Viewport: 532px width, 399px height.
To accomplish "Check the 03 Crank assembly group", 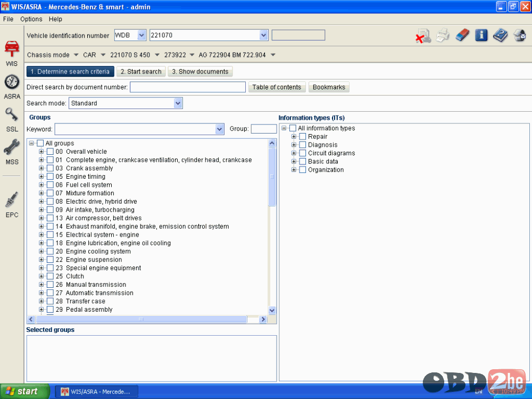I will coord(50,168).
